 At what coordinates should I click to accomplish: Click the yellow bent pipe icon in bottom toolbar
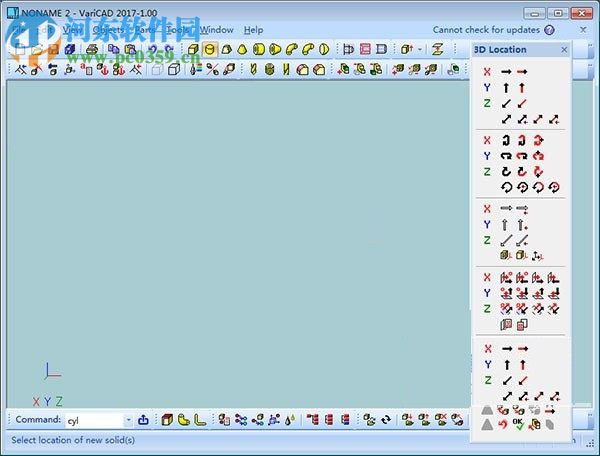(x=184, y=420)
